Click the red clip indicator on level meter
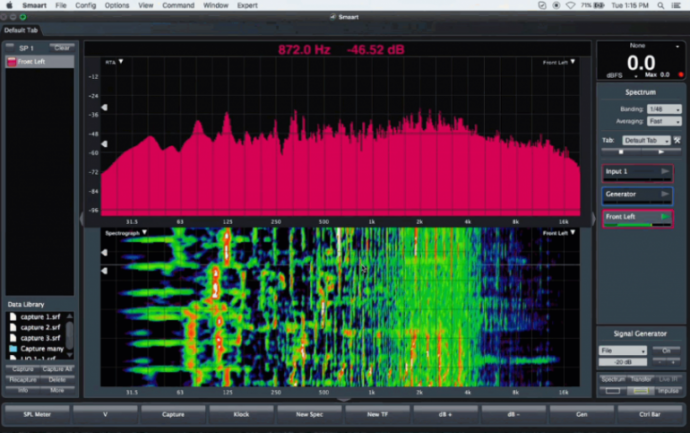The width and height of the screenshot is (690, 433). pos(679,75)
